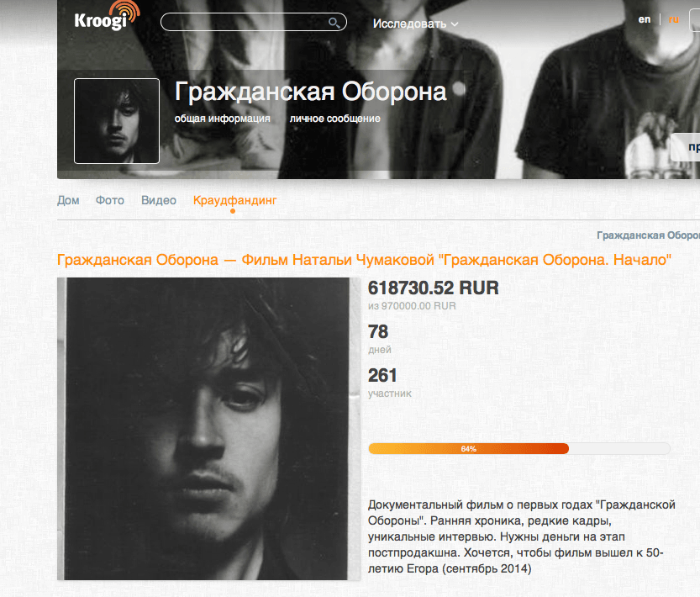This screenshot has width=700, height=597.
Task: Click the chevron next to Исследовать
Action: [455, 24]
